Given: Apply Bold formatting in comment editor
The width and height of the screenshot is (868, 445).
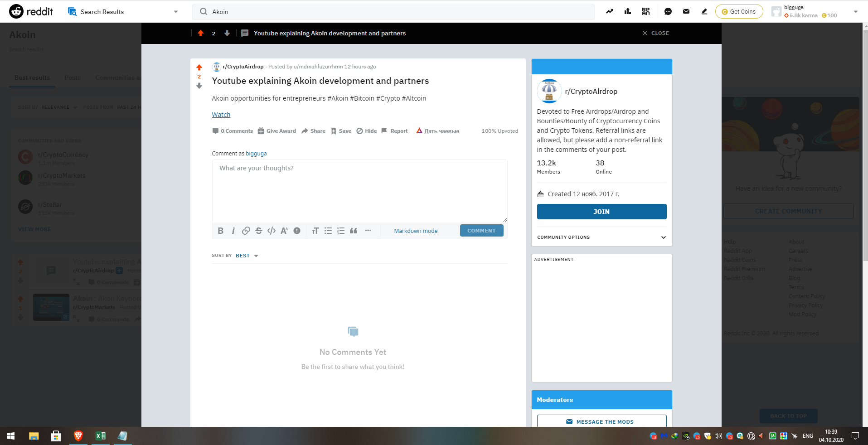Looking at the screenshot, I should coord(221,231).
